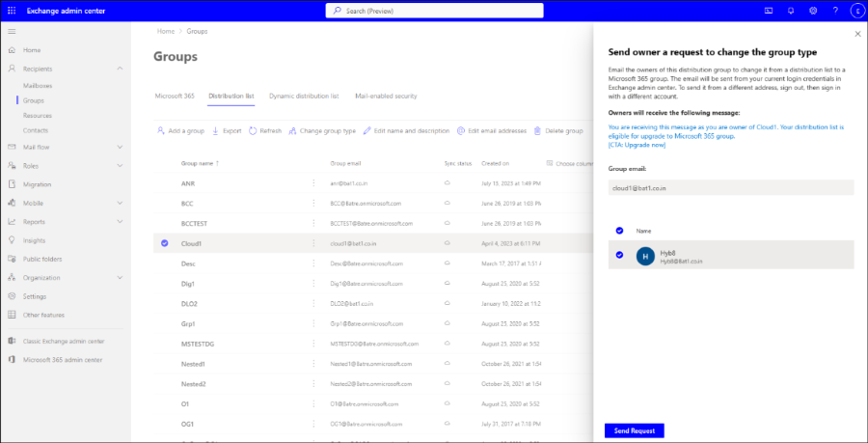Screen dimensions: 868x443
Task: Select the MSTESTDG group row
Action: coord(372,344)
